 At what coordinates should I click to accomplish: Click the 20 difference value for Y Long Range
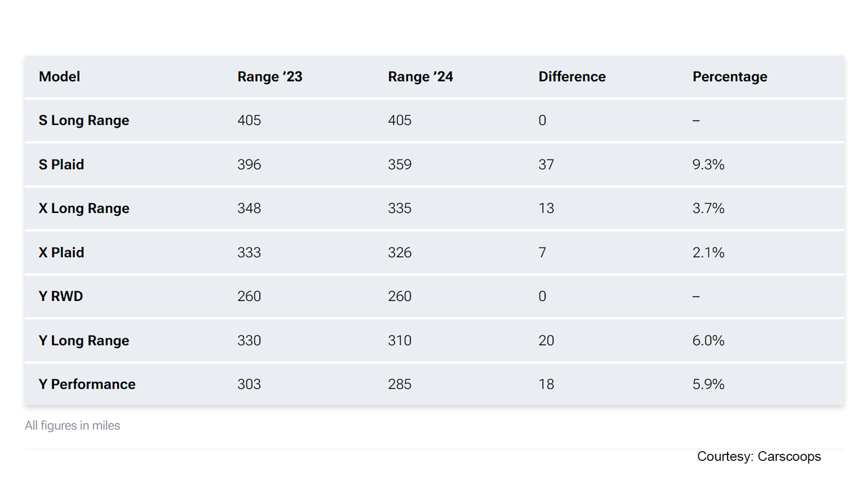click(x=546, y=341)
